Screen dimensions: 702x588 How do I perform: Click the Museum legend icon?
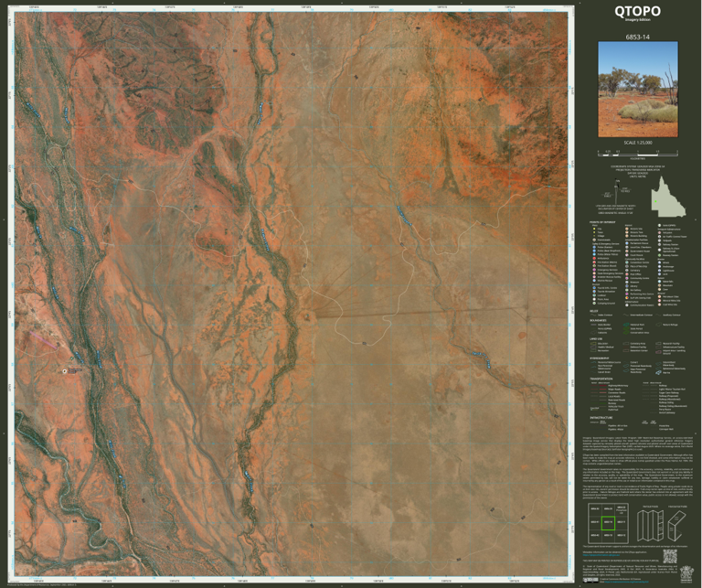coord(627,283)
